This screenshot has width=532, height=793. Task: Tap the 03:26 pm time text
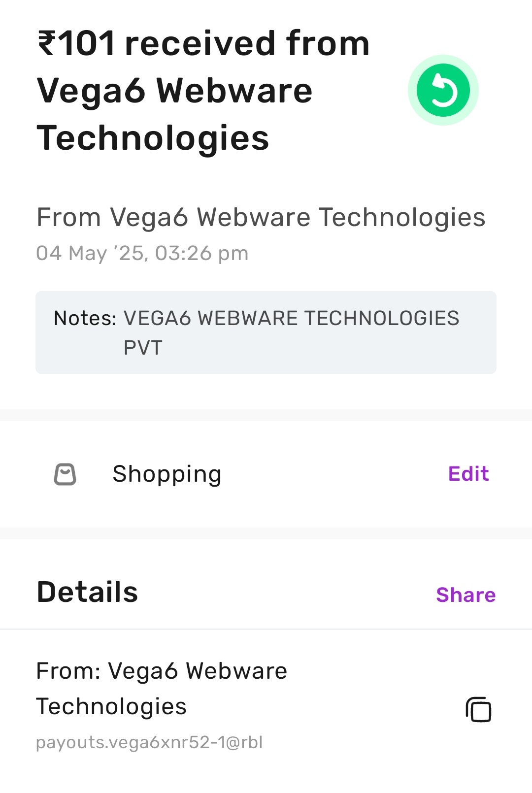(x=201, y=253)
